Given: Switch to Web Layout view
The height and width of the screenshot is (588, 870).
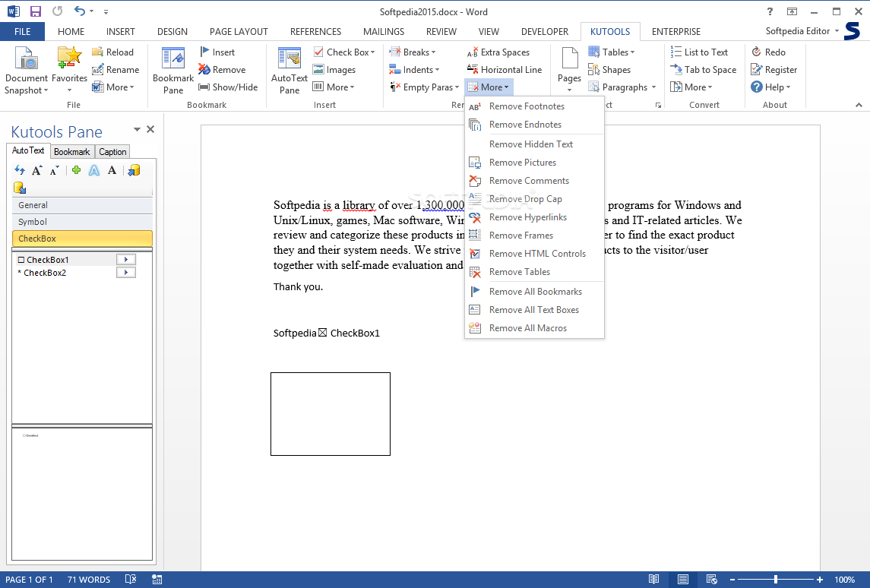Looking at the screenshot, I should tap(712, 580).
